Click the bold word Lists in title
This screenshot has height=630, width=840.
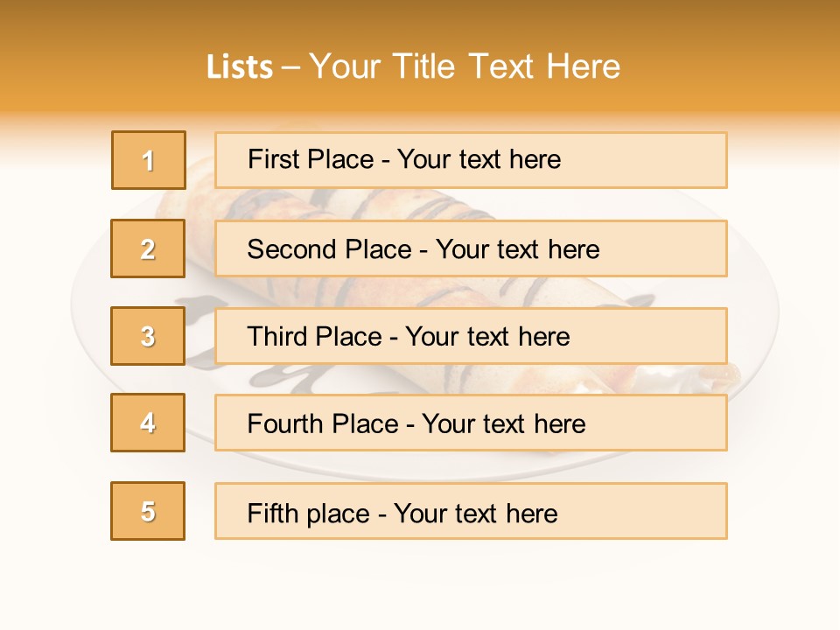pos(240,67)
